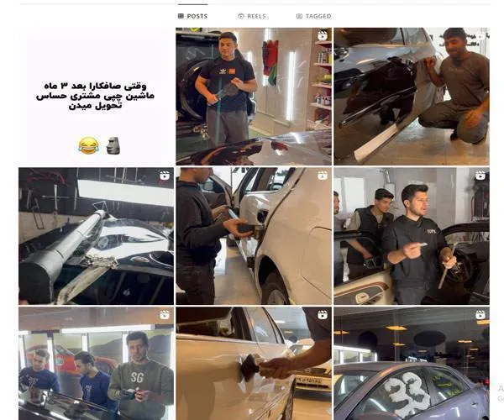Switch to the POSTS tab
504x420 pixels.
tap(193, 16)
